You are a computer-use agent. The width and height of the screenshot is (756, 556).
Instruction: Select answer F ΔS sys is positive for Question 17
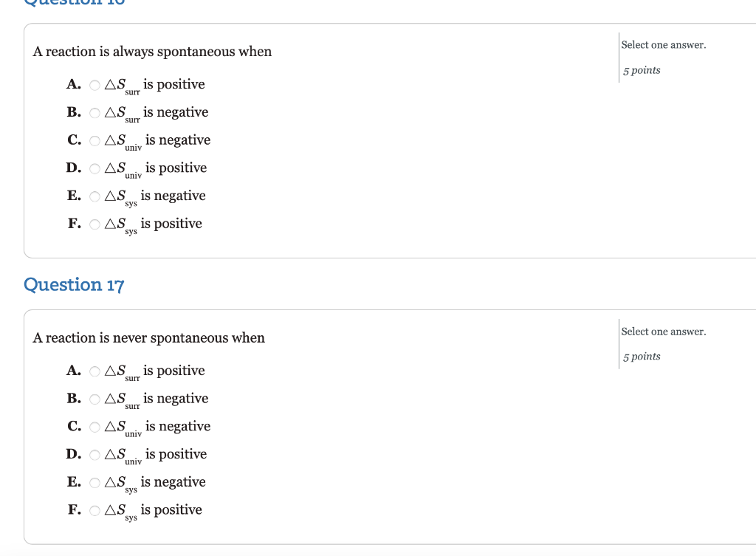coord(94,509)
